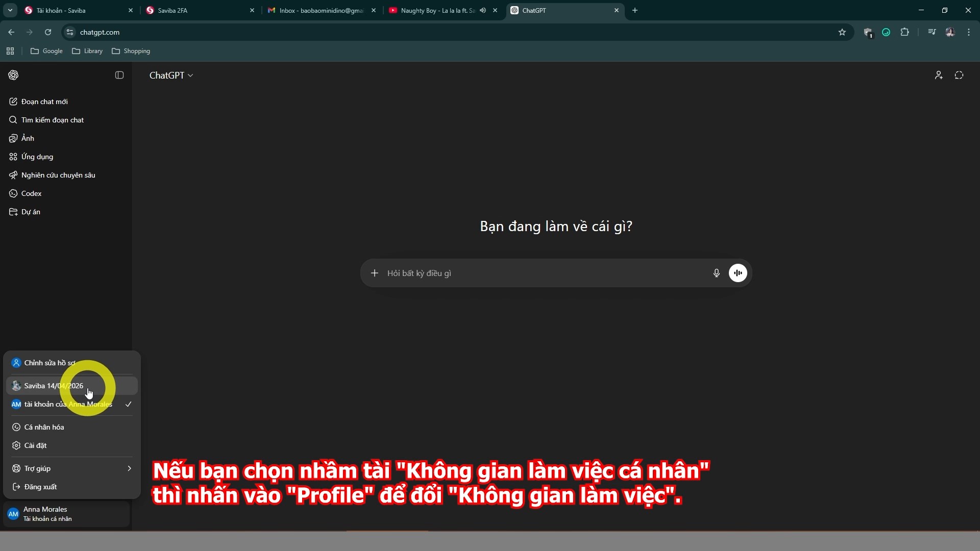Click Đăng xuất to log out
Viewport: 980px width, 551px height.
pos(72,487)
